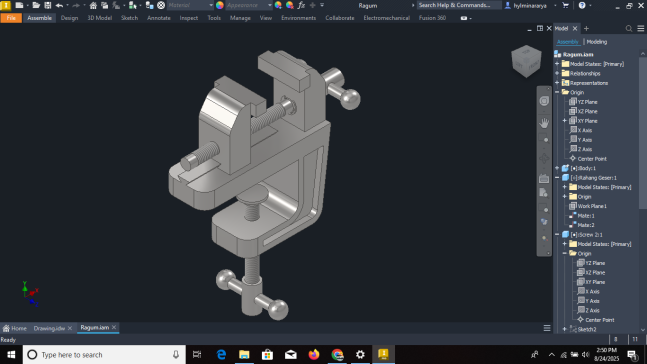Viewport: 647px width, 364px height.
Task: Switch to the 3D Model tab
Action: click(99, 18)
